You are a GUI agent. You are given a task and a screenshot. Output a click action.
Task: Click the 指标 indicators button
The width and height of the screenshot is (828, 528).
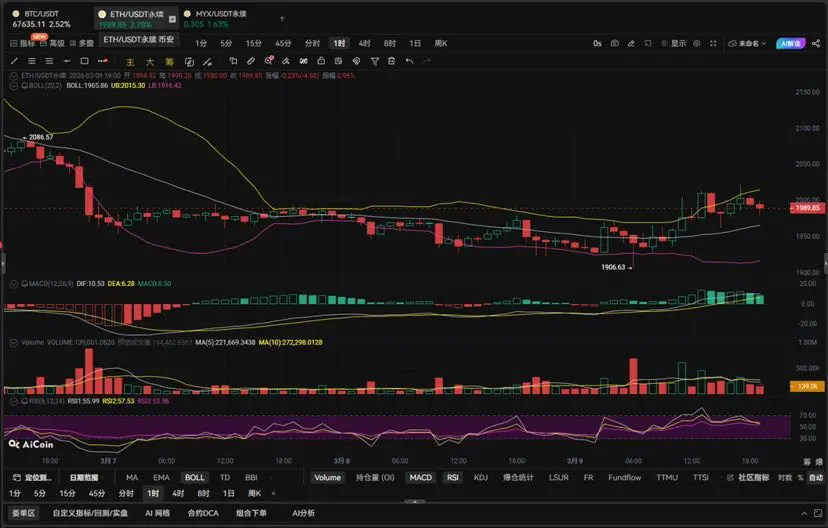coord(23,43)
